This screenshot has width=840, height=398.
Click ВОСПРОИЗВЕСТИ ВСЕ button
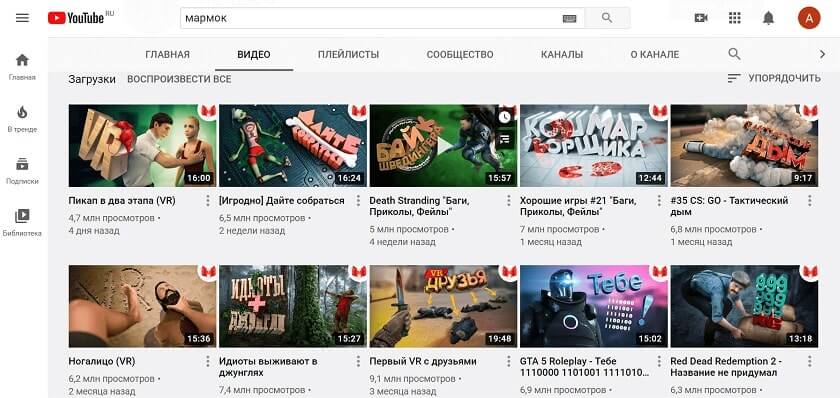(179, 79)
